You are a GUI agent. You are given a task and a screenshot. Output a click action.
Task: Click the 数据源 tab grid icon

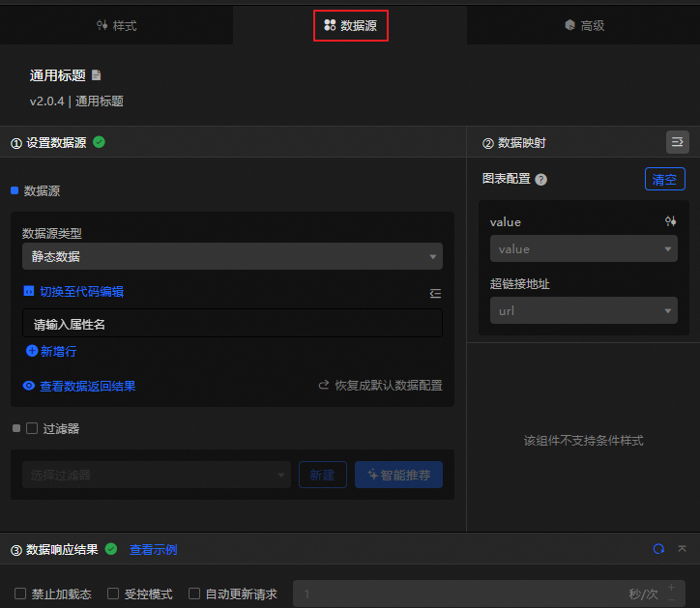tap(330, 25)
